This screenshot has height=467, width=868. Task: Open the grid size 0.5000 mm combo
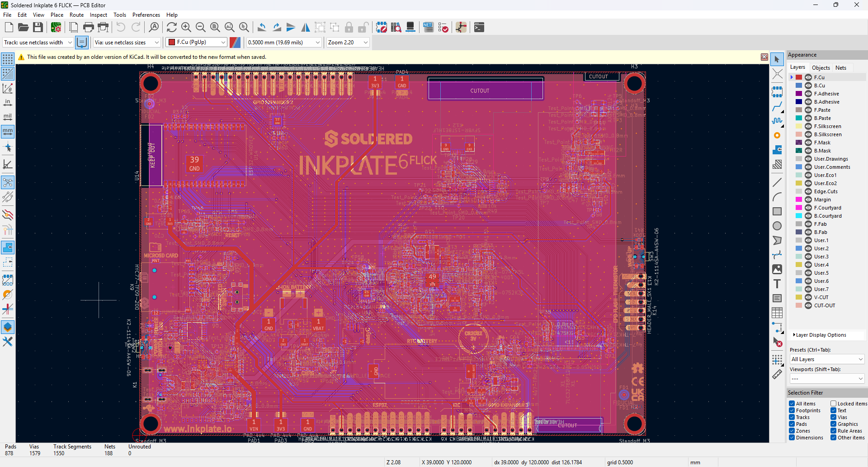coord(283,42)
